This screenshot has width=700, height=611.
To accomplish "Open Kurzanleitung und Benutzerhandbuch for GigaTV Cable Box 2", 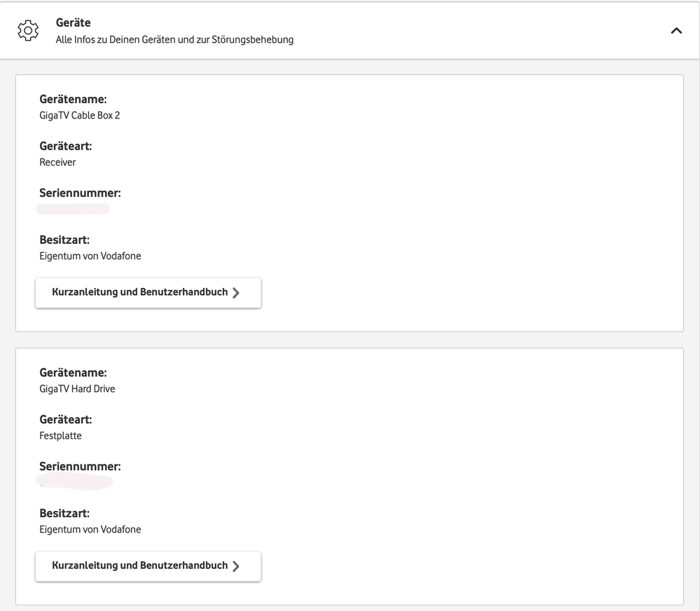I will [147, 292].
